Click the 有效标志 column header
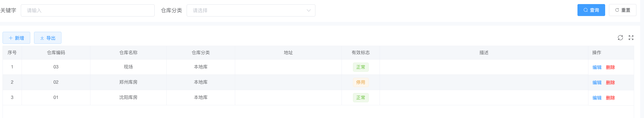Screen dimensions: 644x118 361,53
